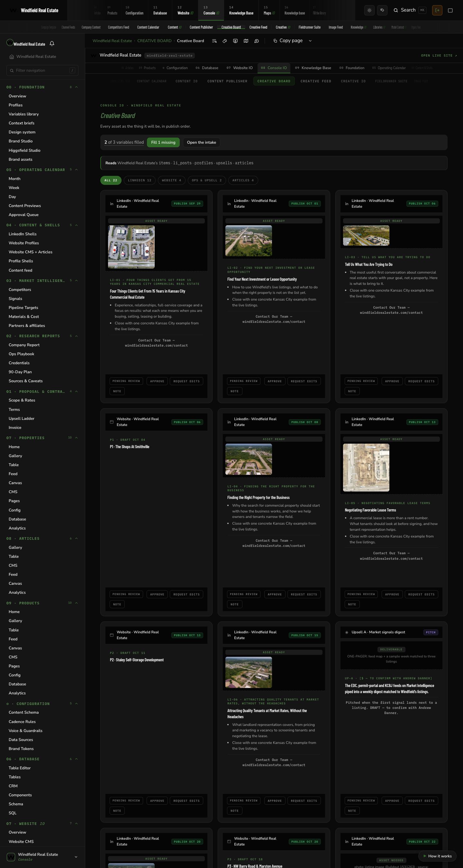The height and width of the screenshot is (868, 463).
Task: Click the LinkedIn icon on Publish Oct 01 card
Action: point(229,204)
